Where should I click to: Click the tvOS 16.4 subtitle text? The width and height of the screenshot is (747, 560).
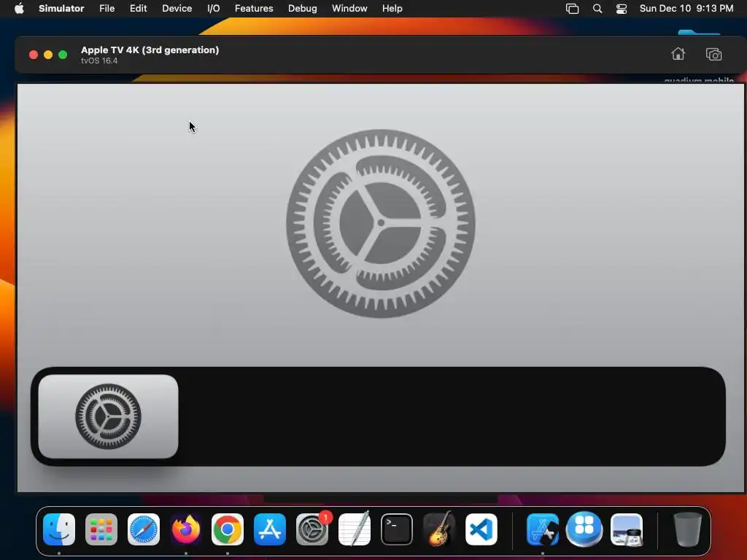(99, 61)
